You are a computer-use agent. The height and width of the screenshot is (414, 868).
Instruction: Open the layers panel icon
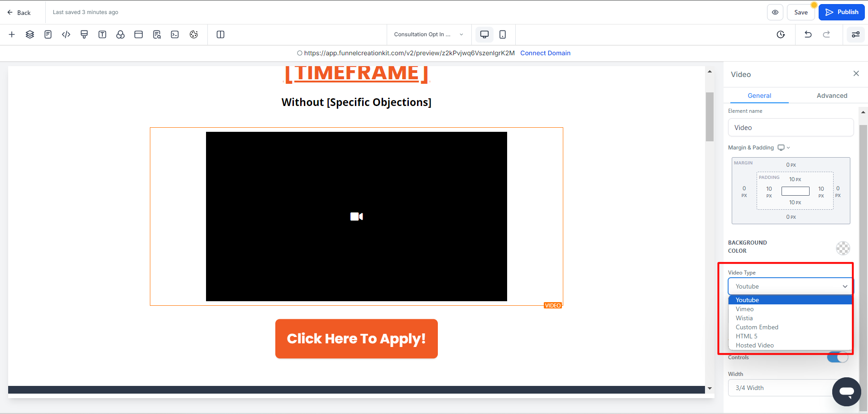[30, 34]
